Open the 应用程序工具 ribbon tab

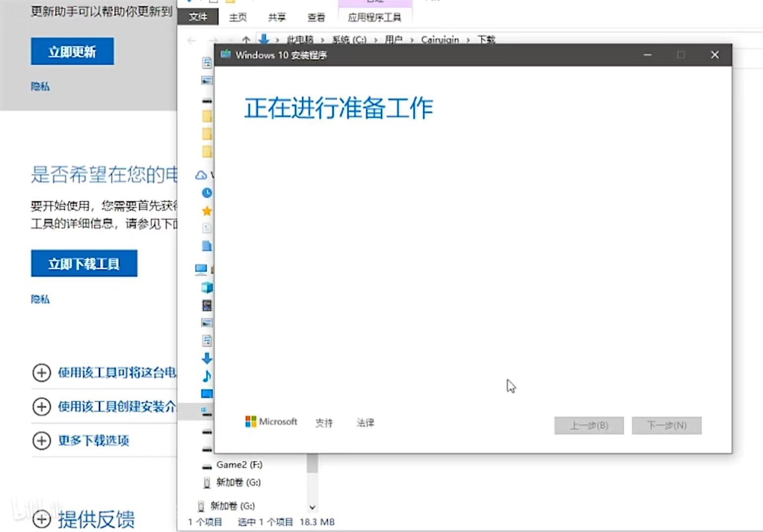click(374, 17)
